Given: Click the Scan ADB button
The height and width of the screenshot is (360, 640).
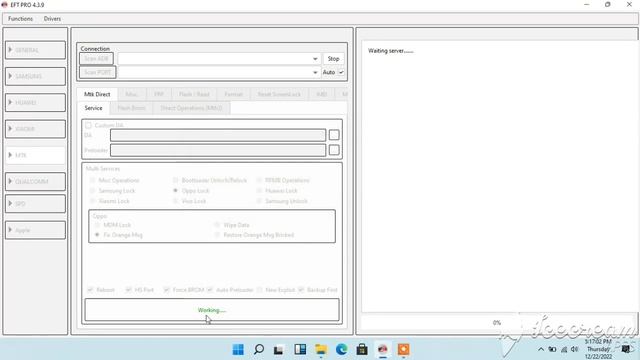Looking at the screenshot, I should tap(96, 59).
